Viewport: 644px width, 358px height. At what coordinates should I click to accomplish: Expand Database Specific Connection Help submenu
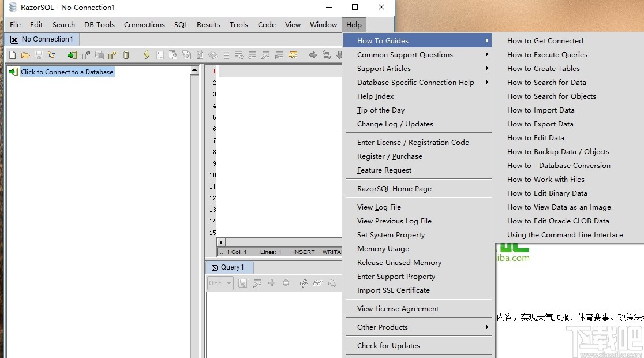tap(486, 82)
